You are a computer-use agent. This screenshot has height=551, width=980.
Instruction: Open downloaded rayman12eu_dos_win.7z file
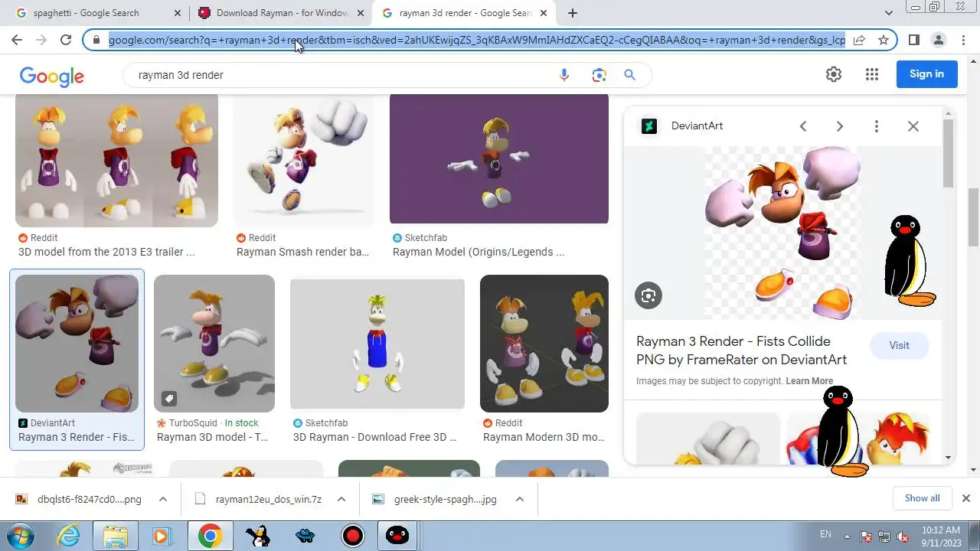pyautogui.click(x=258, y=499)
